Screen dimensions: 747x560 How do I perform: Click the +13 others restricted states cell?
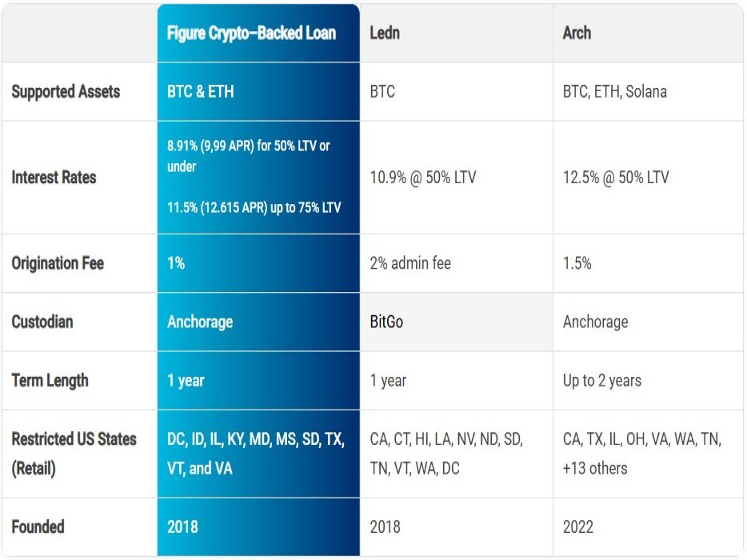tap(595, 468)
